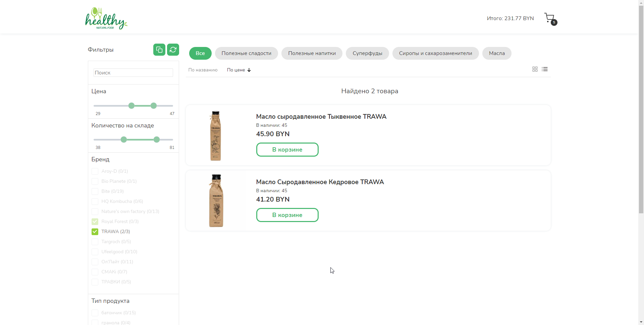This screenshot has height=325, width=644.
Task: Open Масло сыродавленное Тыквенное TRAWA title
Action: pyautogui.click(x=321, y=117)
